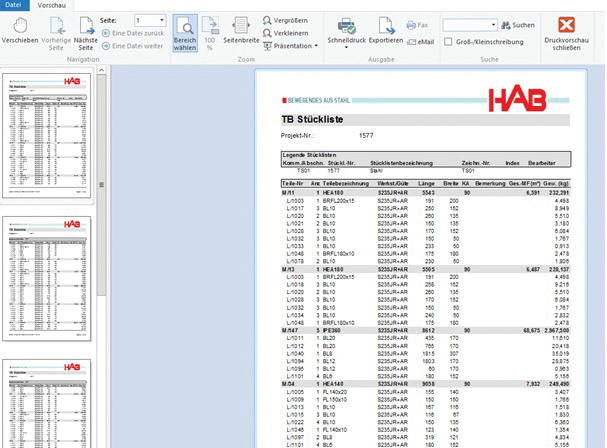Click Vergrößern to zoom in
This screenshot has width=607, height=448.
point(285,21)
